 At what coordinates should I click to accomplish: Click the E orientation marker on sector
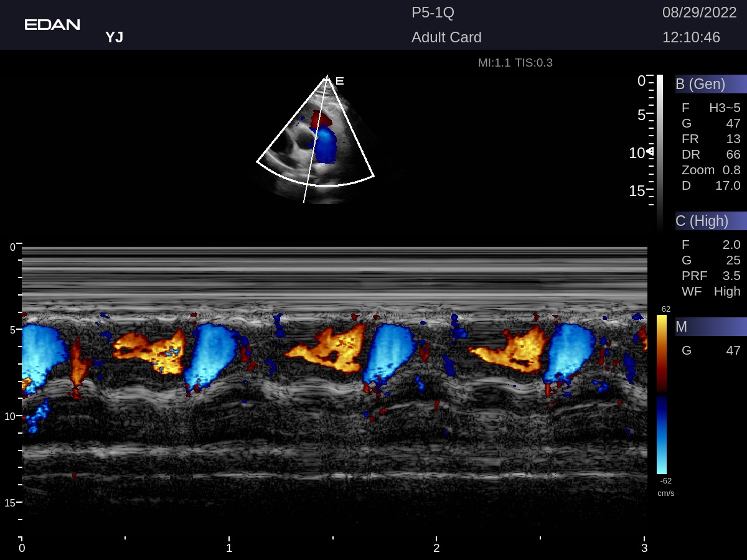(x=339, y=81)
